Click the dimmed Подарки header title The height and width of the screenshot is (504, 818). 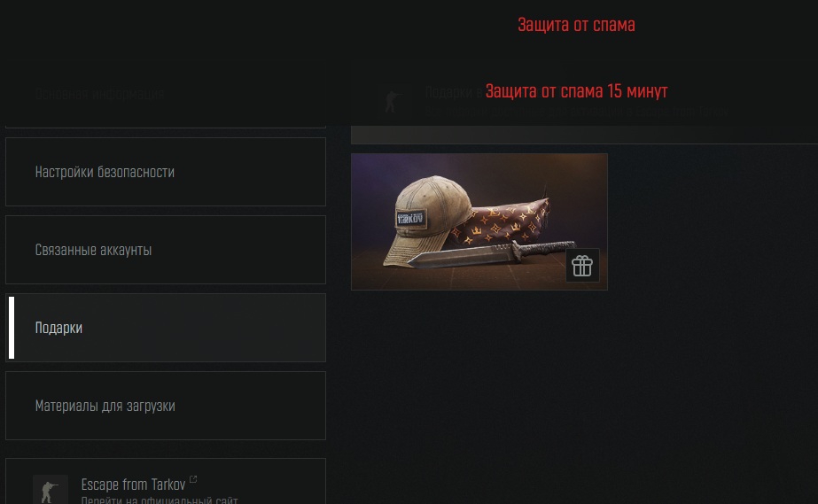point(455,92)
